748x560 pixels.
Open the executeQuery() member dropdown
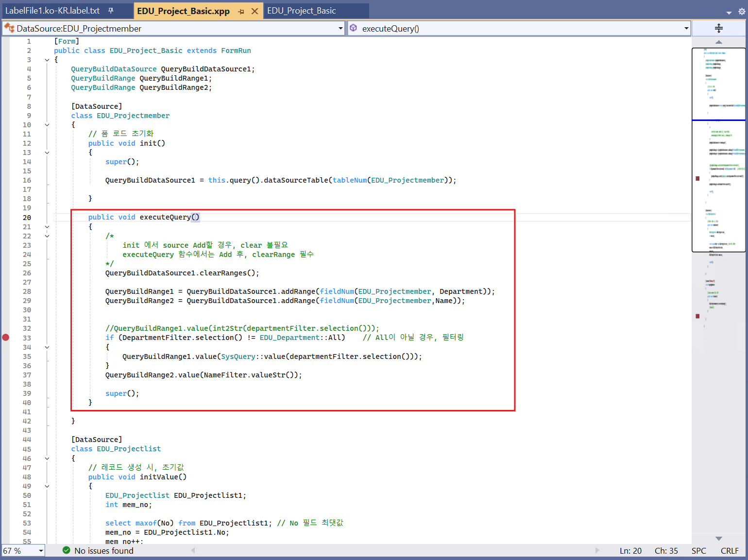[x=686, y=28]
